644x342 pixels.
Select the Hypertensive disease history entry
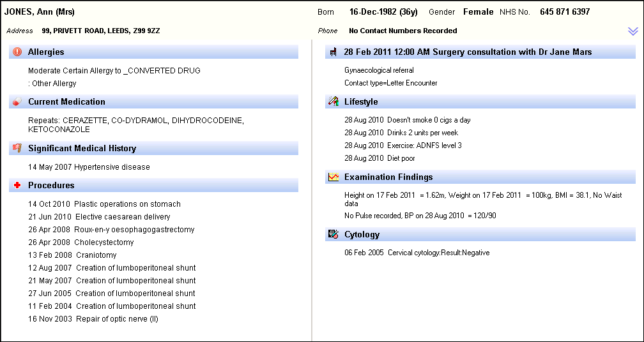tap(89, 167)
